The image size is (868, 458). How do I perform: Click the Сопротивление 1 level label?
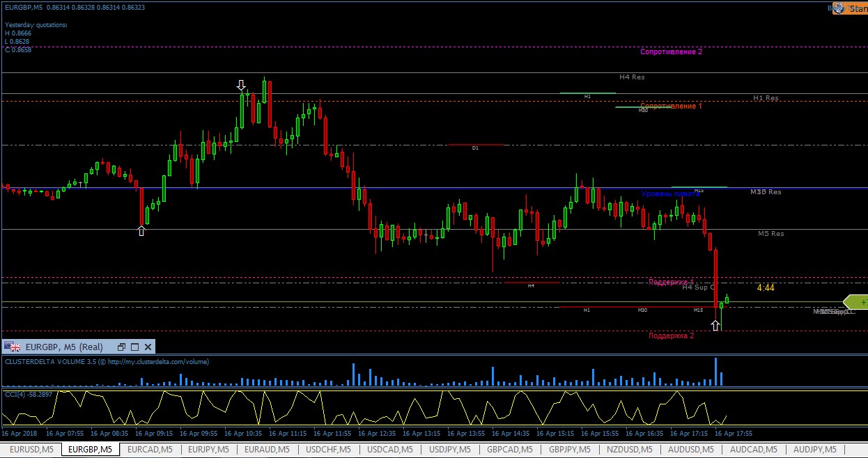671,106
